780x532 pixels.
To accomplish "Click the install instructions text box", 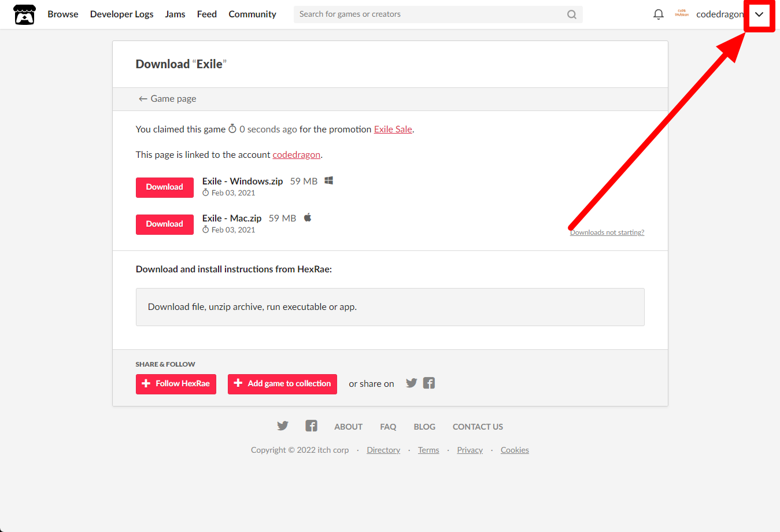I will click(x=390, y=307).
